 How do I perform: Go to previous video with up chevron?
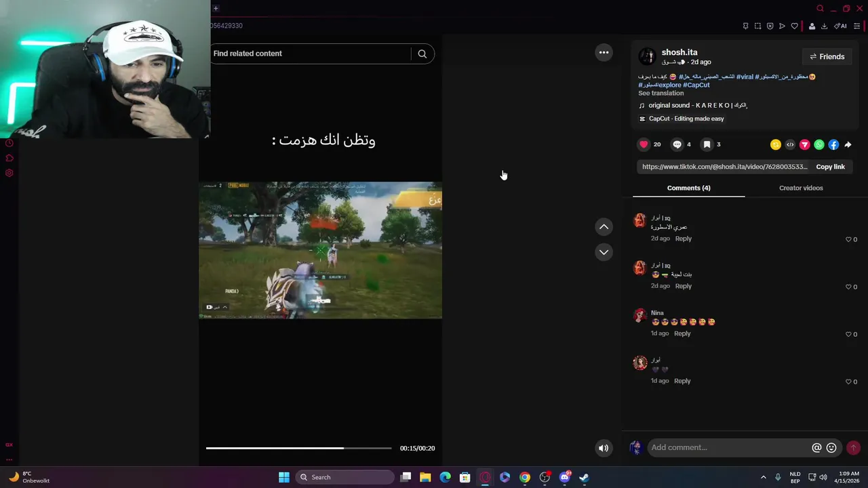pyautogui.click(x=604, y=227)
